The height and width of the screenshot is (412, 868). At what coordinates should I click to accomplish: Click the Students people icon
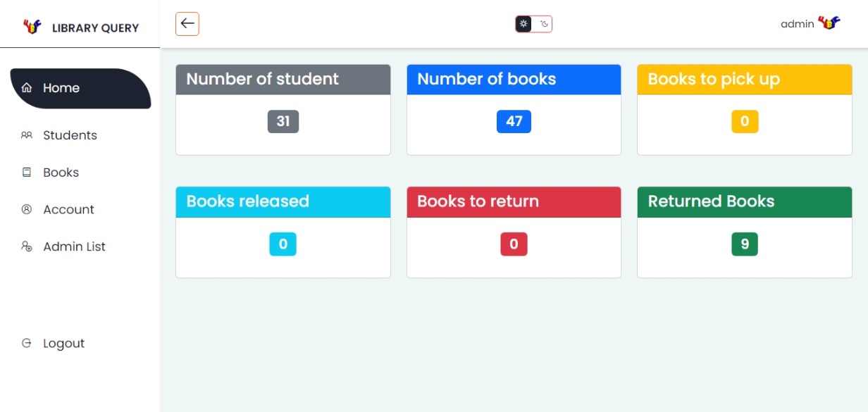click(x=27, y=135)
